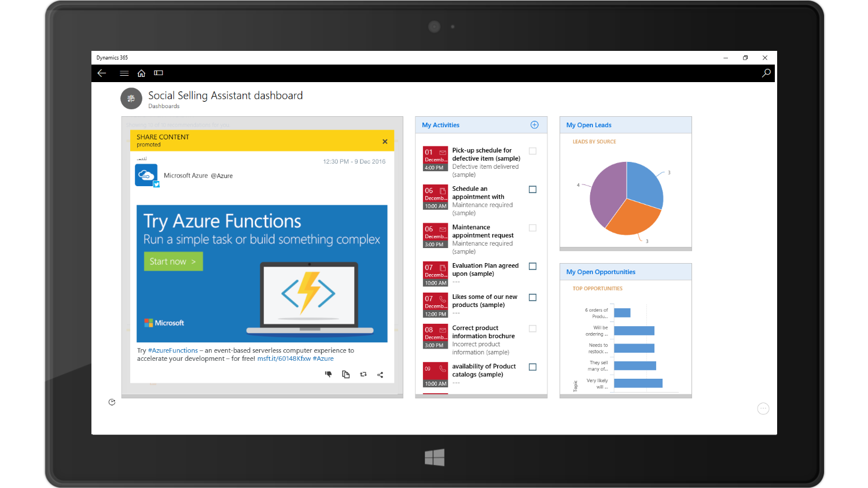The image size is (868, 488).
Task: Open the My Open Opportunities panel header
Action: click(601, 272)
